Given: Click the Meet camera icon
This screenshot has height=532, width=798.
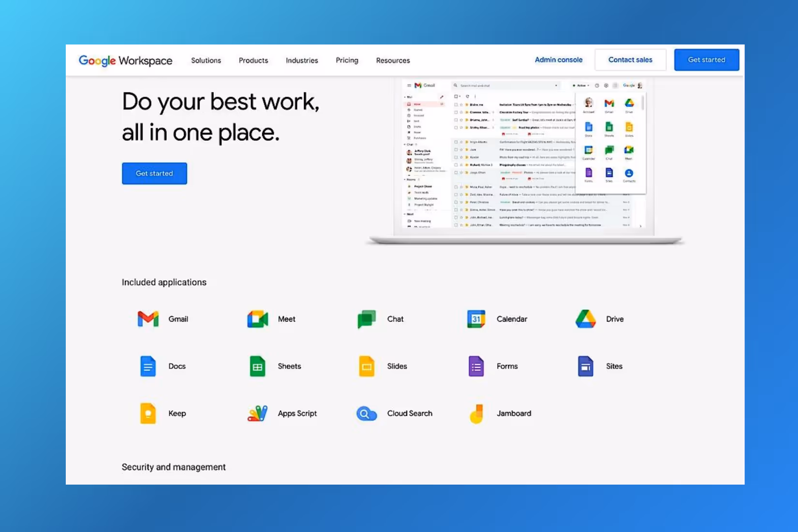Looking at the screenshot, I should 258,319.
